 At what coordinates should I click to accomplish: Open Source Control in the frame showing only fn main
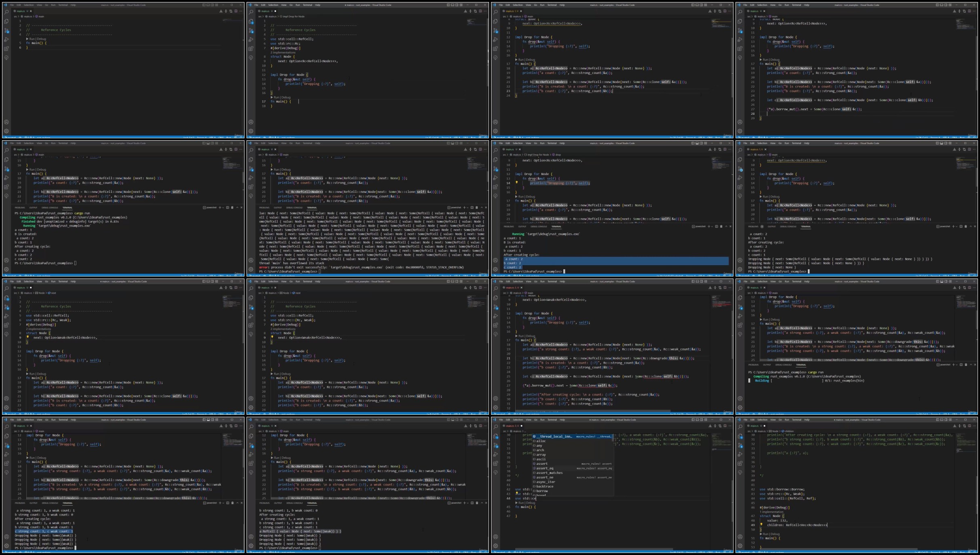[6, 30]
